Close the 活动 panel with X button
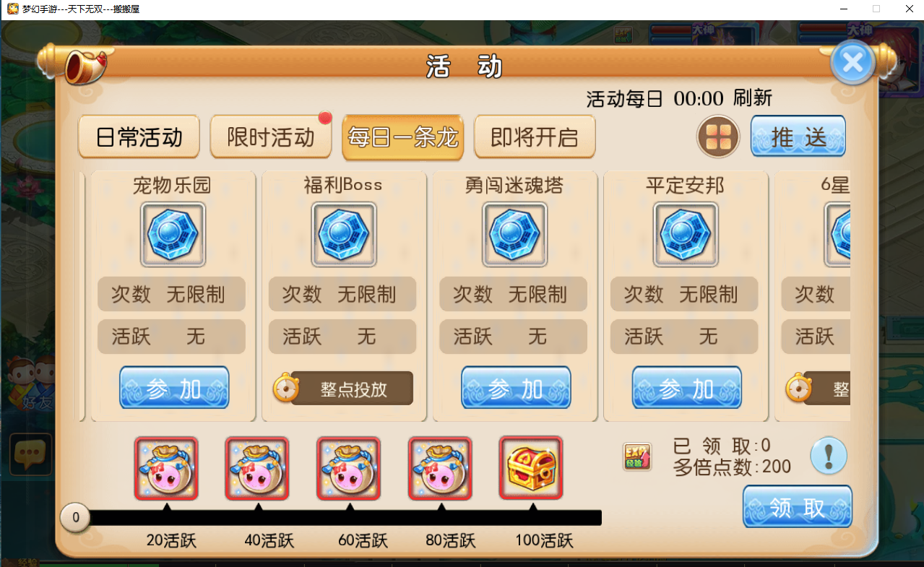This screenshot has width=924, height=567. (x=852, y=62)
